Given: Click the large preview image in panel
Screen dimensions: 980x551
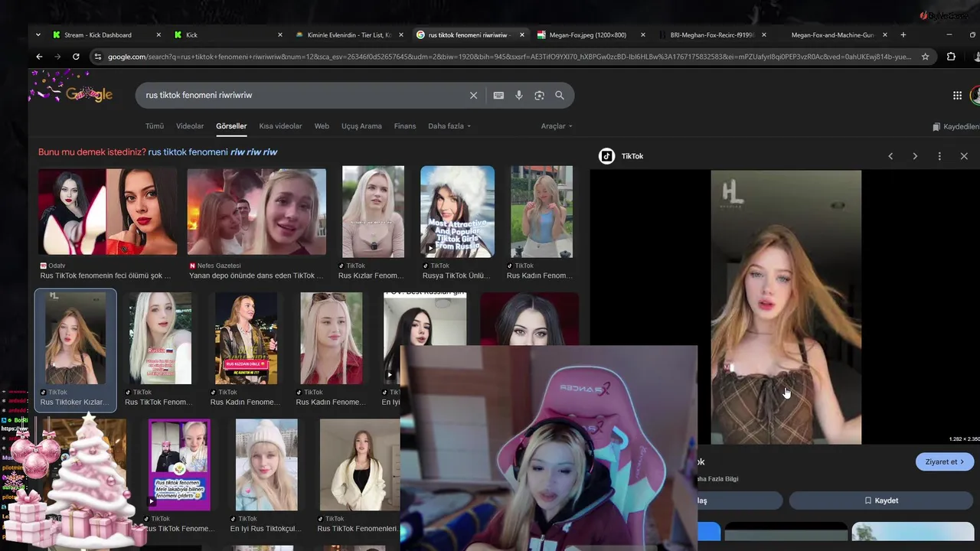Looking at the screenshot, I should (x=786, y=307).
